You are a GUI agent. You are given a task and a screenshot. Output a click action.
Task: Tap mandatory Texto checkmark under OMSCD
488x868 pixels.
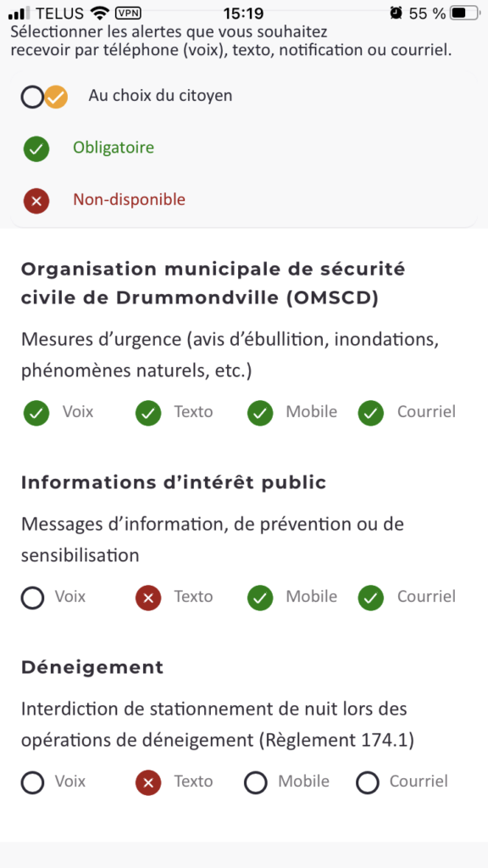pos(148,413)
